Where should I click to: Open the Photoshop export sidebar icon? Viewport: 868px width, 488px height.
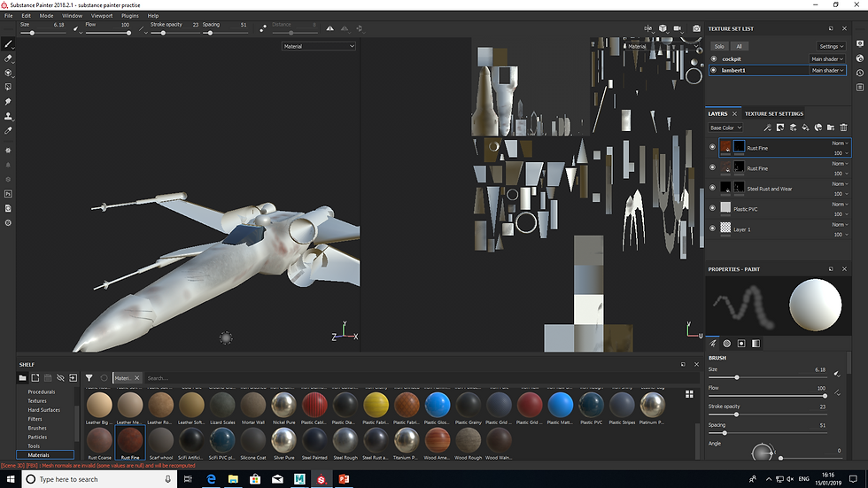pyautogui.click(x=8, y=194)
